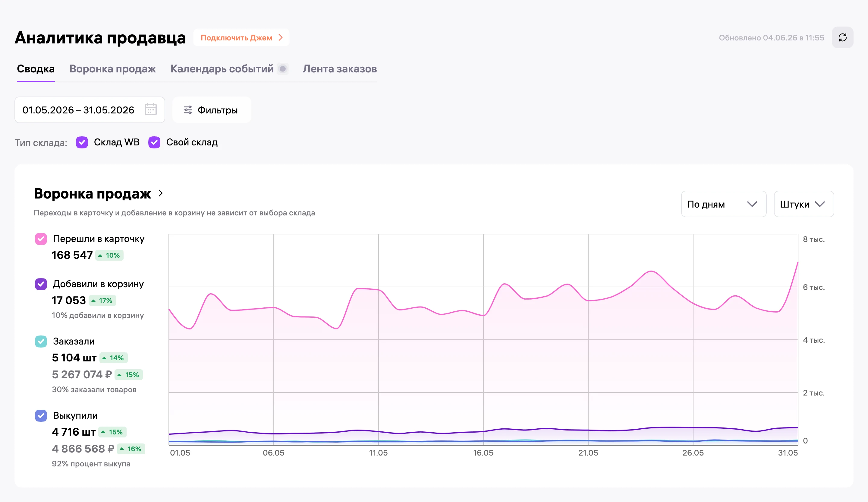Switch to the Сводка tab
Image resolution: width=868 pixels, height=502 pixels.
click(x=36, y=68)
